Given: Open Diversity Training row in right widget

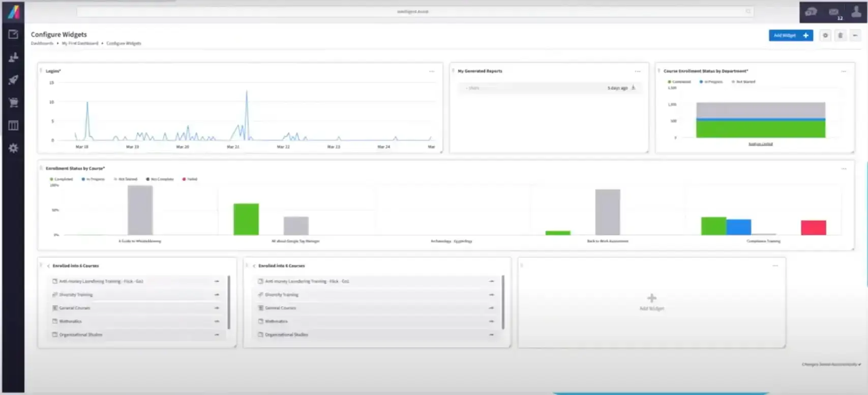Looking at the screenshot, I should (376, 295).
